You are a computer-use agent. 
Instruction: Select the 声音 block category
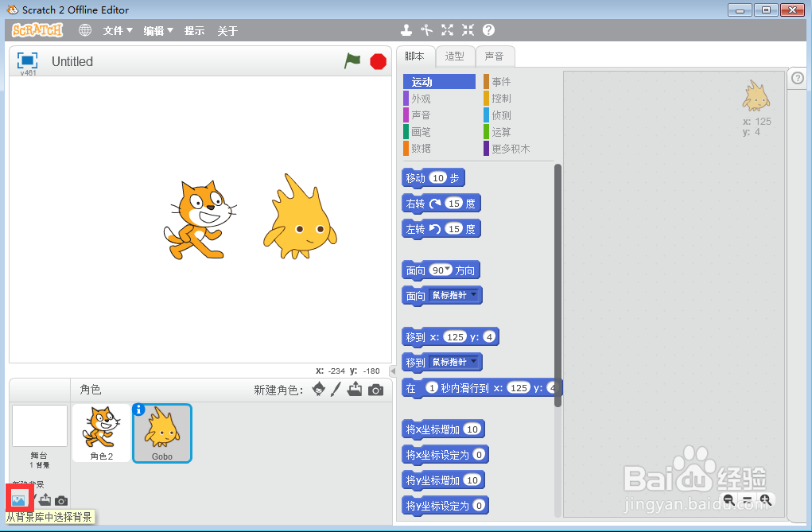(439, 115)
